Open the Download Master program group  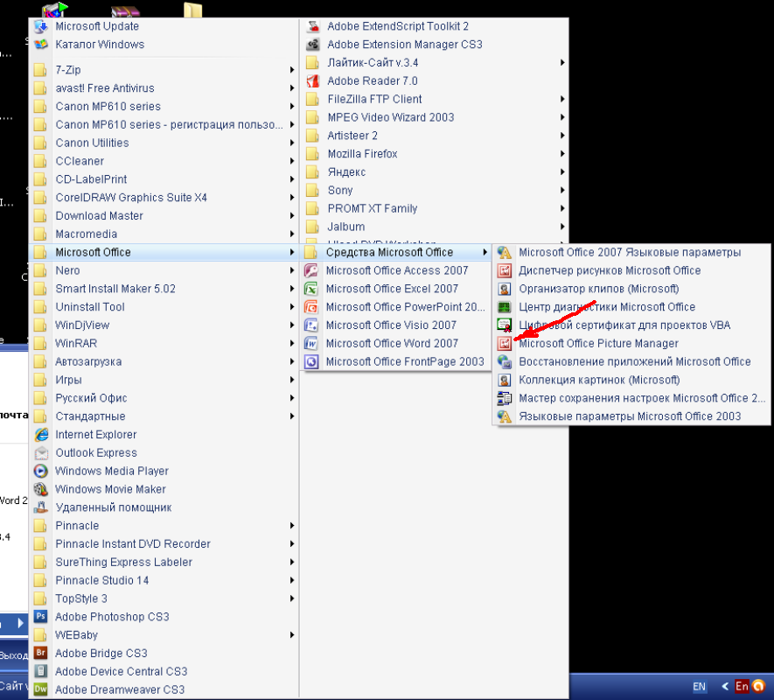[x=164, y=216]
